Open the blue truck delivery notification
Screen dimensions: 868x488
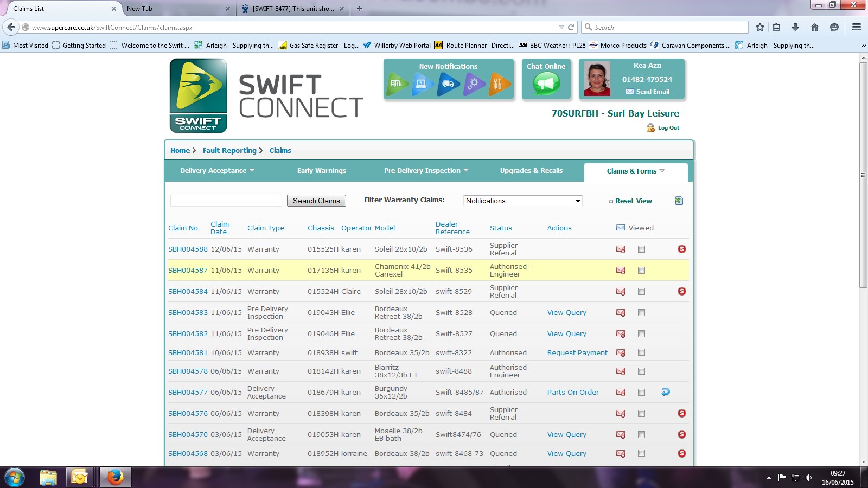point(448,84)
